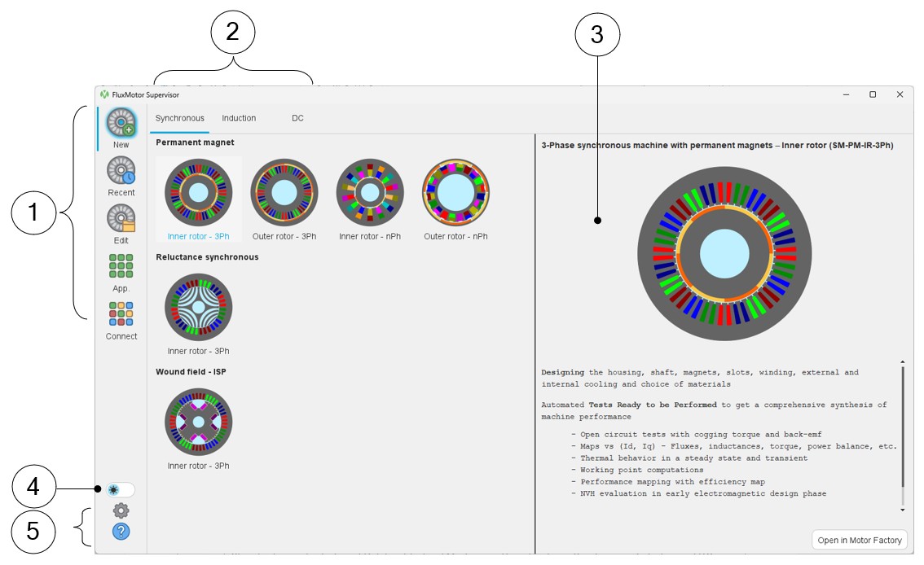The height and width of the screenshot is (565, 924).
Task: Select Permanent magnet Inner rotor - 3Ph machine
Action: click(x=199, y=199)
